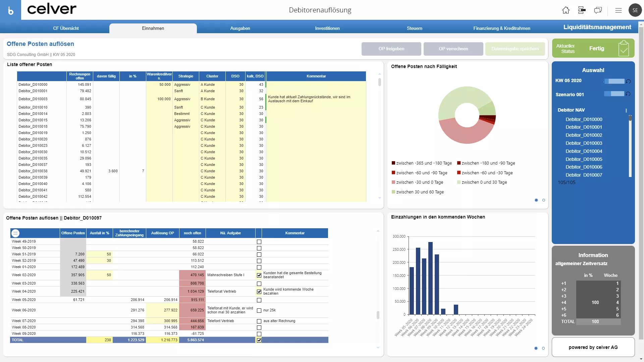This screenshot has height=362, width=644.
Task: Click the celver 'b' logo icon
Action: click(x=10, y=10)
